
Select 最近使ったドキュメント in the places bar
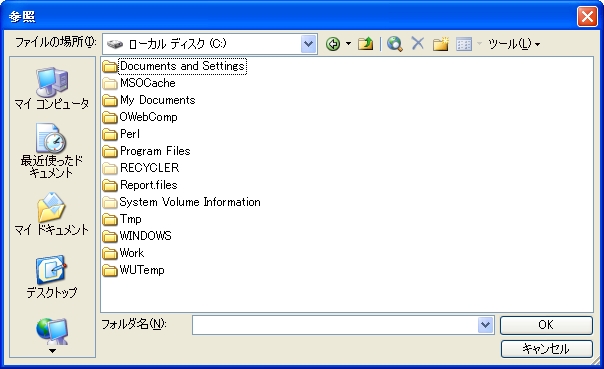coord(52,151)
